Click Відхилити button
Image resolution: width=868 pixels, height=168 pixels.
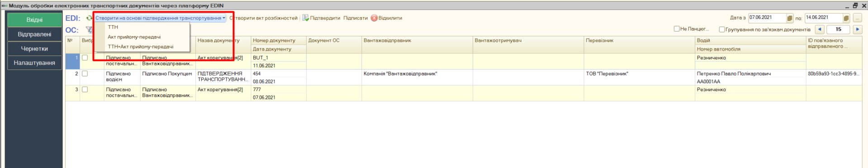pyautogui.click(x=386, y=18)
